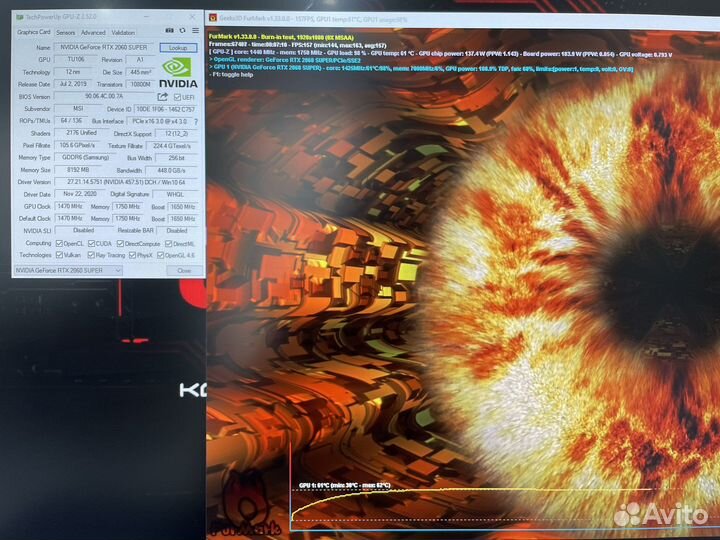Screen dimensions: 720x540
Task: Minimize the GPU-Z window
Action: pyautogui.click(x=146, y=17)
